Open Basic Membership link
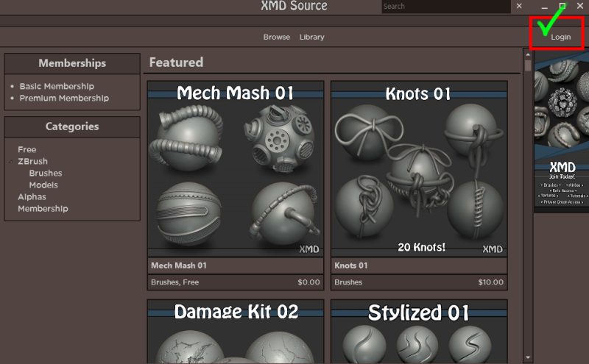 57,86
